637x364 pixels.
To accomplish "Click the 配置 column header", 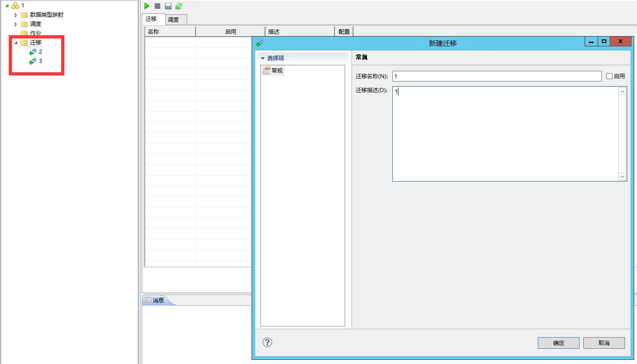I will pyautogui.click(x=344, y=31).
